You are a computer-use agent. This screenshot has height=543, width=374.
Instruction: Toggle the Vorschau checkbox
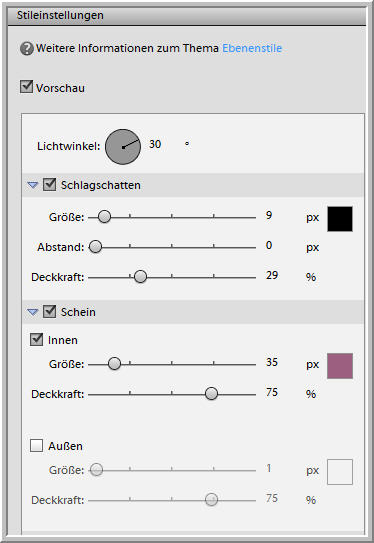click(26, 87)
